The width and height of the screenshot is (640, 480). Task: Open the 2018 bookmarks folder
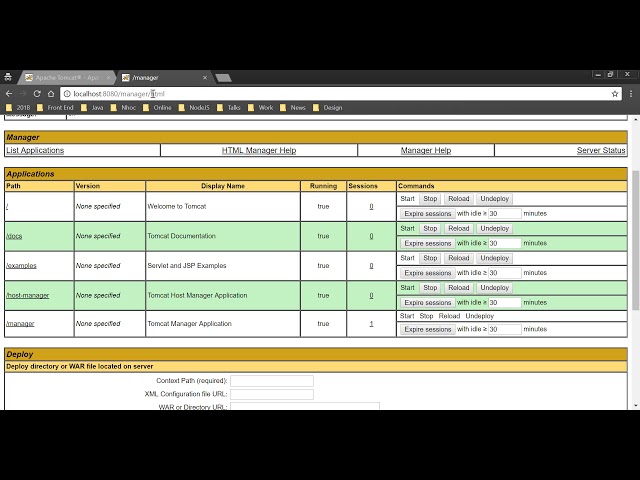[18, 108]
